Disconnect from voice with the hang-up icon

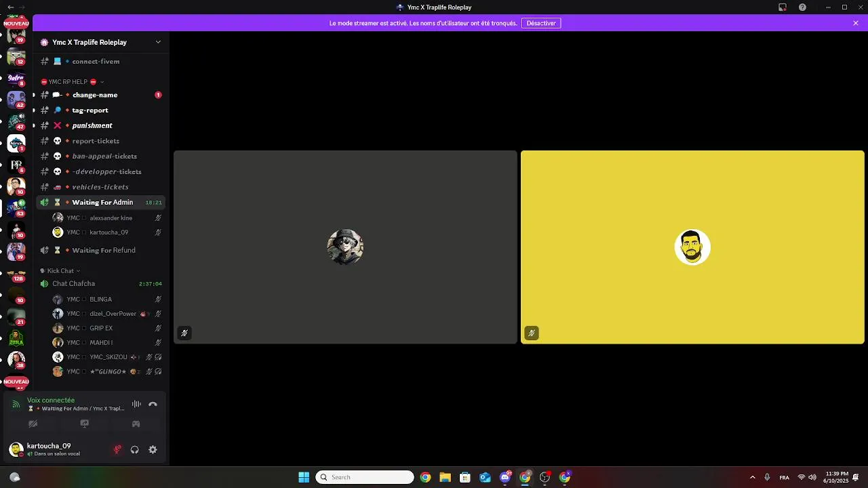(x=153, y=404)
